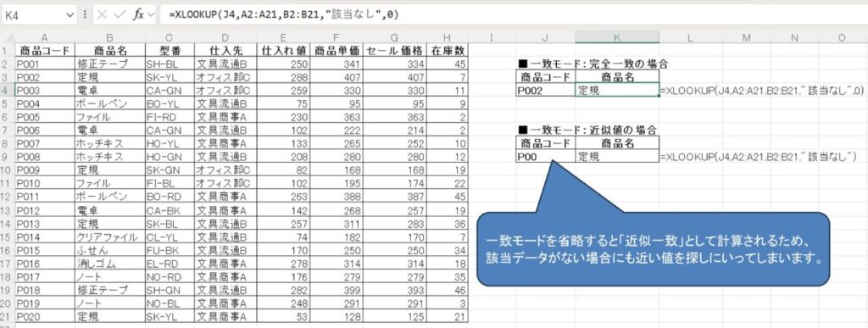
Task: Select column header G
Action: (x=394, y=37)
